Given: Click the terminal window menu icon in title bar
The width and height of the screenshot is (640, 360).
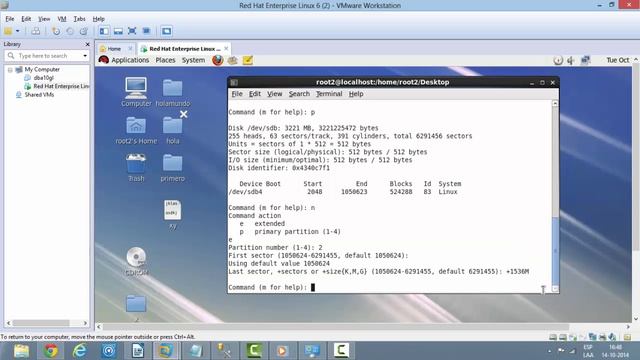Looking at the screenshot, I should 234,82.
